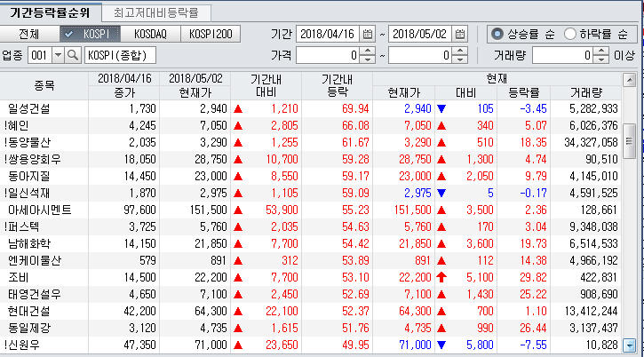
Task: Click the start date field 2018/04/16
Action: pos(328,34)
